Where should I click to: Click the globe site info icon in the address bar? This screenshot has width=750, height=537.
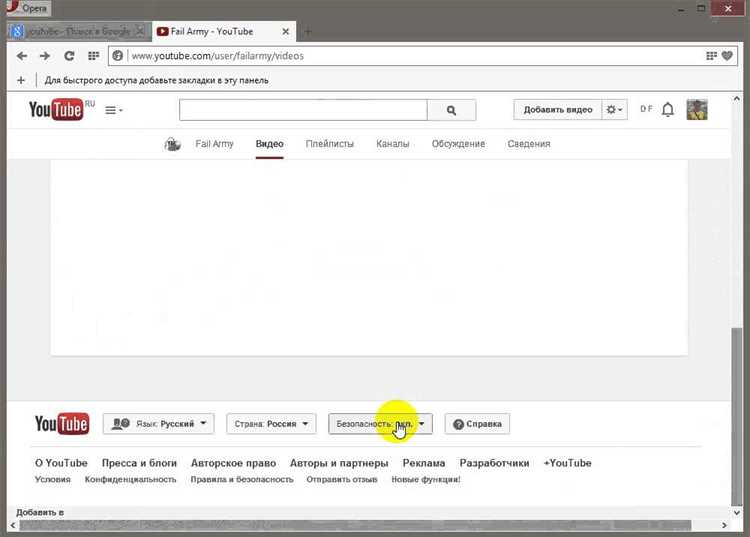click(118, 56)
